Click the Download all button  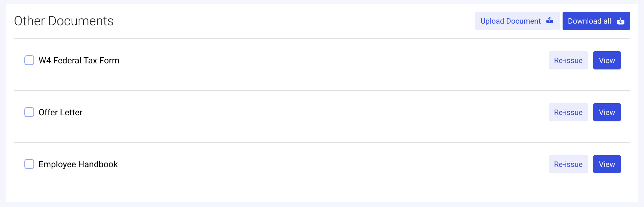tap(596, 21)
